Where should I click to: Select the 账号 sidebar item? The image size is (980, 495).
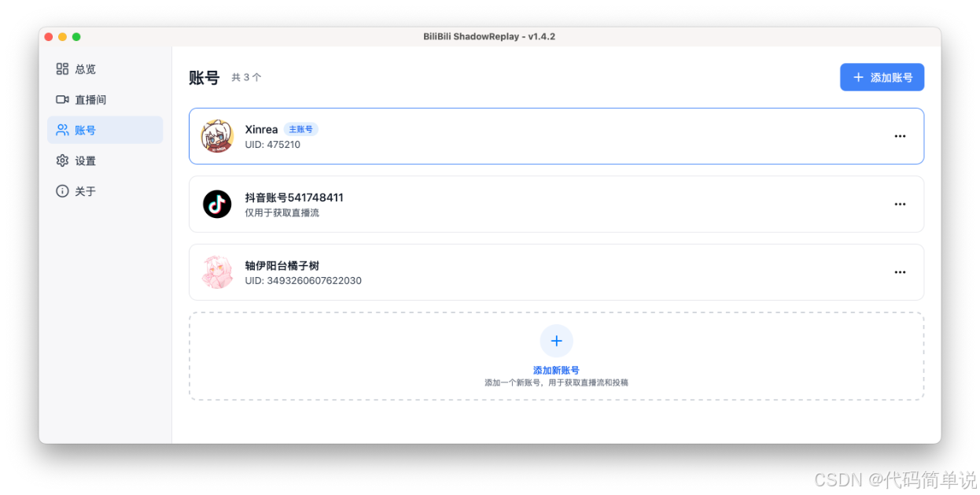click(x=105, y=130)
